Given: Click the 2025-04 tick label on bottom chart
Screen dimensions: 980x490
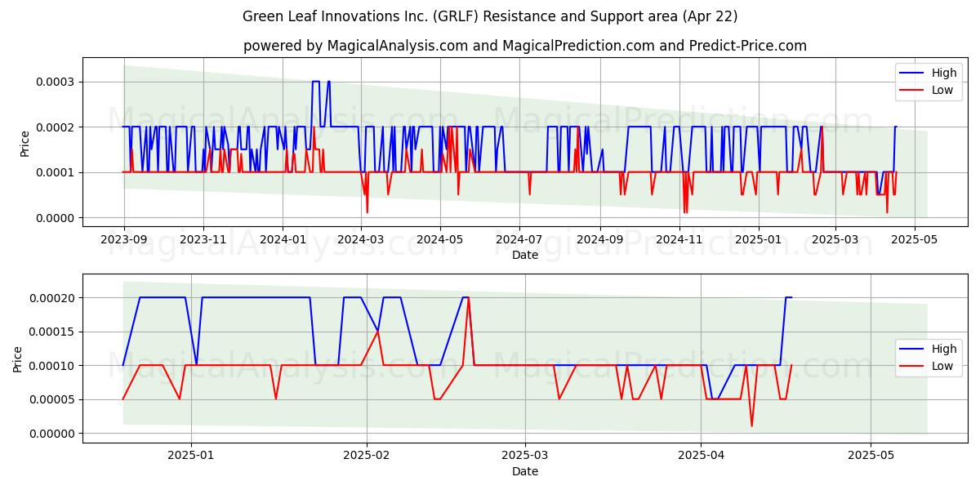Looking at the screenshot, I should coord(701,456).
